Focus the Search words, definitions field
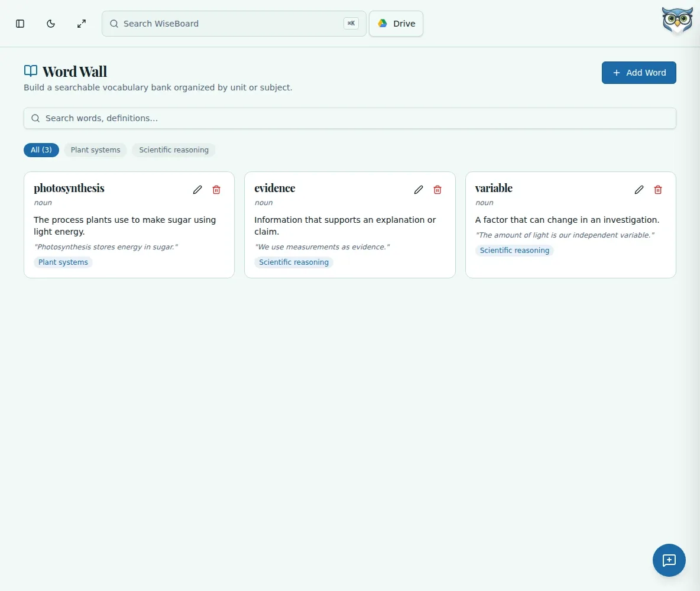Image resolution: width=700 pixels, height=591 pixels. point(350,118)
